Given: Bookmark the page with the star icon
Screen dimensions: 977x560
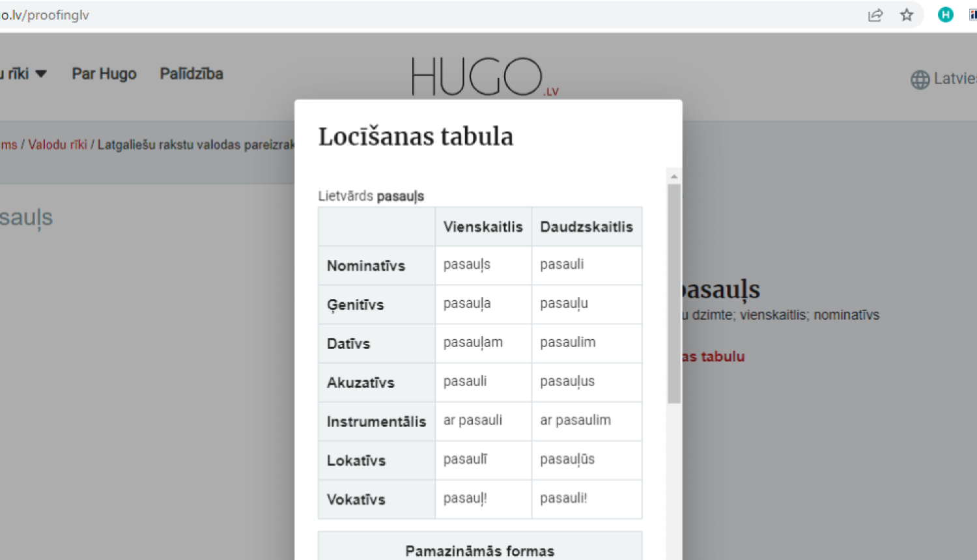Looking at the screenshot, I should pos(907,14).
